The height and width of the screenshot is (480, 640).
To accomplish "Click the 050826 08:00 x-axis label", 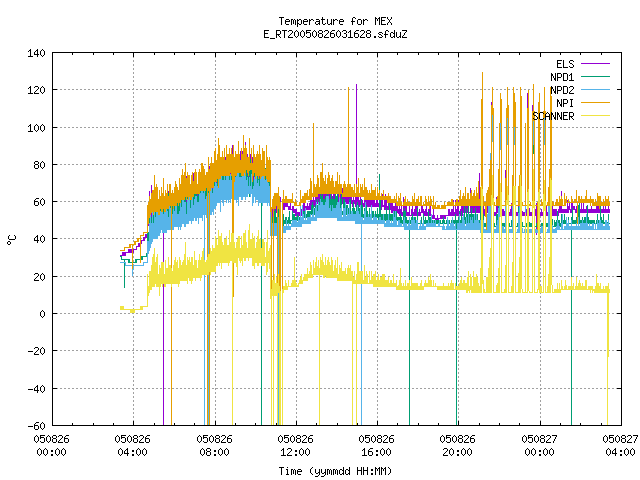I will coord(215,446).
